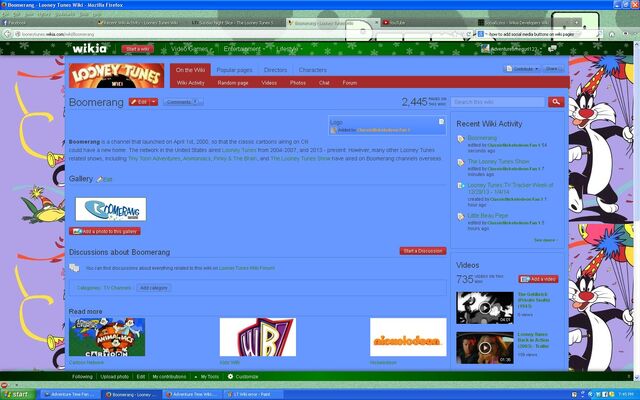Click the Boomerang logo gallery thumbnail
The width and height of the screenshot is (640, 400).
pyautogui.click(x=111, y=209)
